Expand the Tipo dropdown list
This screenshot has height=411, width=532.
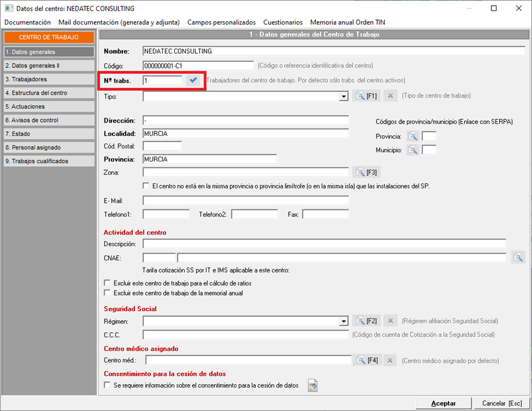coord(343,96)
